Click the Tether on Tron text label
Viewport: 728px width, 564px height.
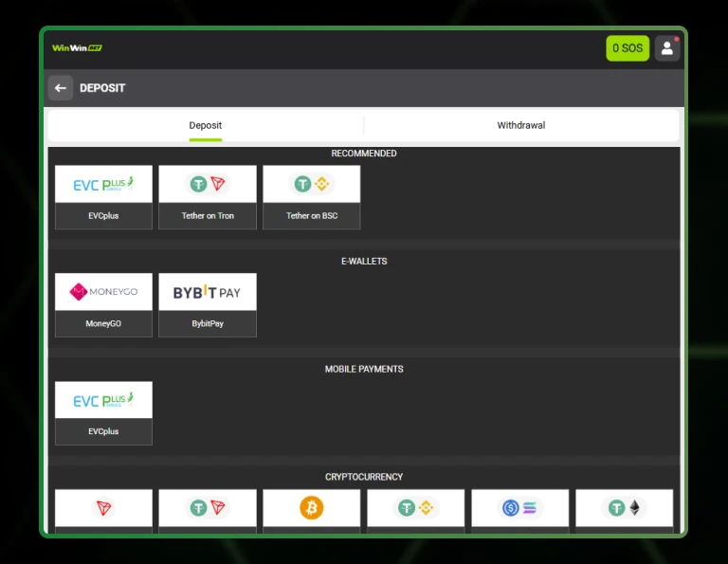coord(208,216)
